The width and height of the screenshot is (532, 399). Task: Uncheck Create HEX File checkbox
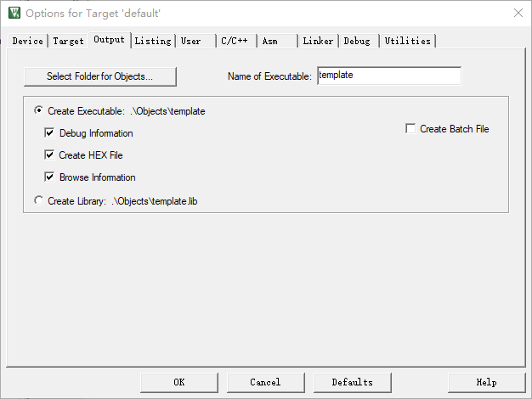pos(49,155)
